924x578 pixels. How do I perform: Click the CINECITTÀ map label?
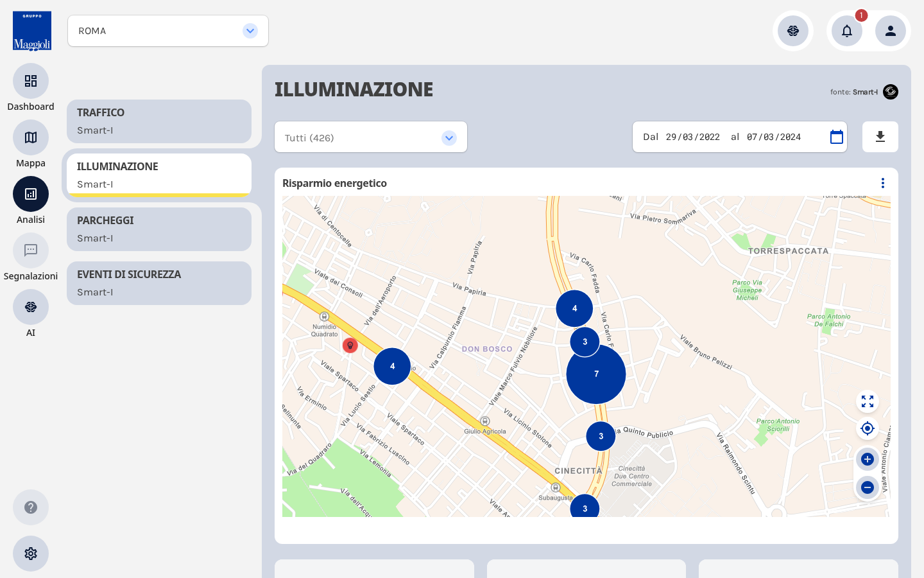pyautogui.click(x=578, y=471)
